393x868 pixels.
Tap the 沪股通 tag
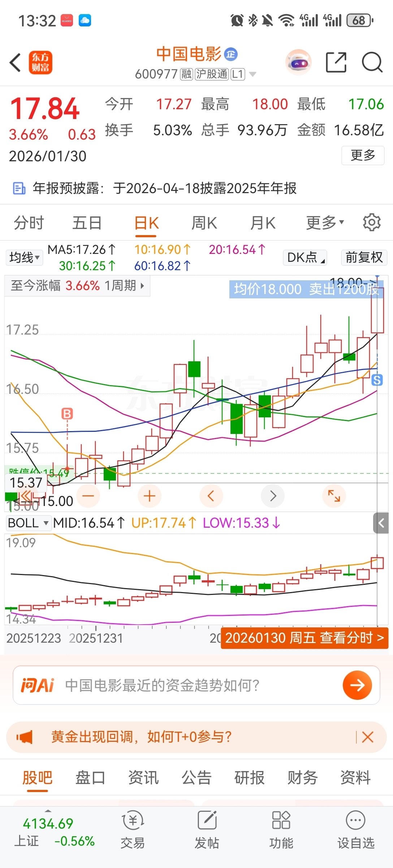(x=212, y=74)
